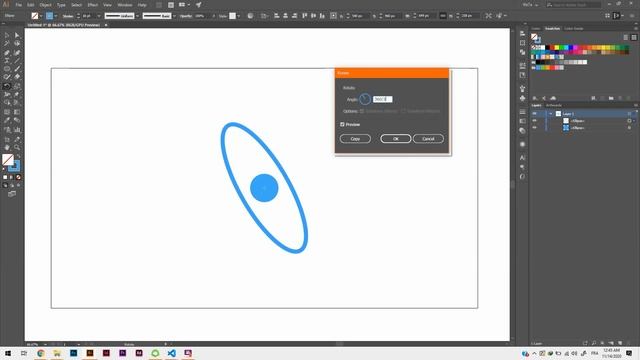This screenshot has height=360, width=640.
Task: Click the swap fill and stroke arrow
Action: pos(18,156)
